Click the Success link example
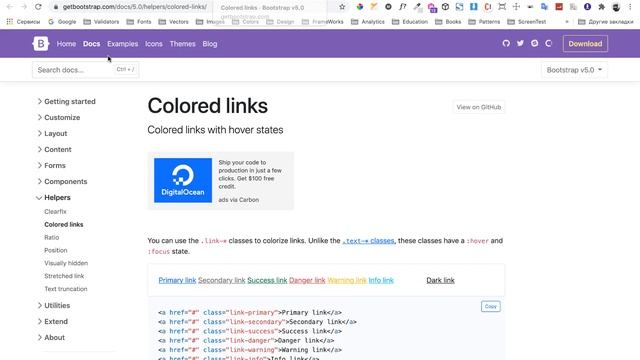640x360 pixels. click(267, 280)
